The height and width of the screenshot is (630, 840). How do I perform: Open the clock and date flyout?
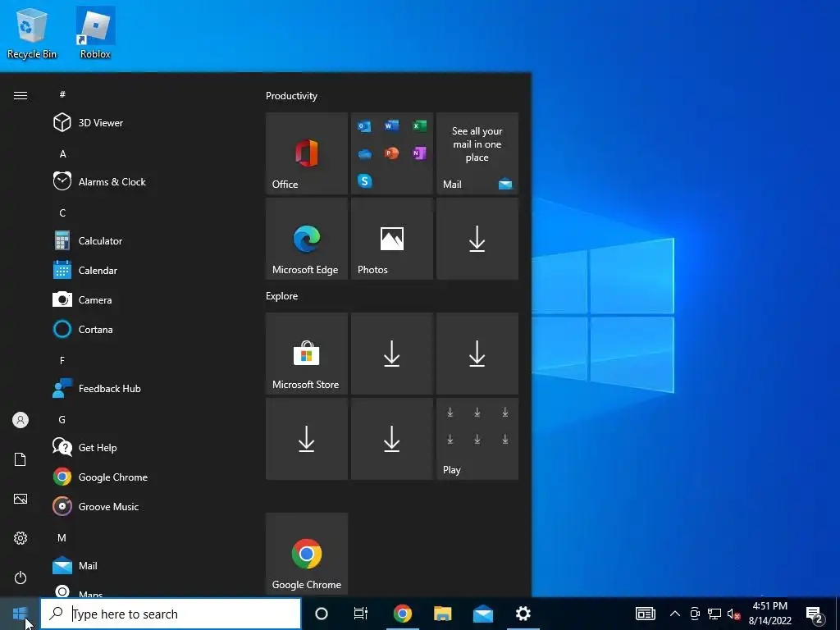(x=769, y=614)
